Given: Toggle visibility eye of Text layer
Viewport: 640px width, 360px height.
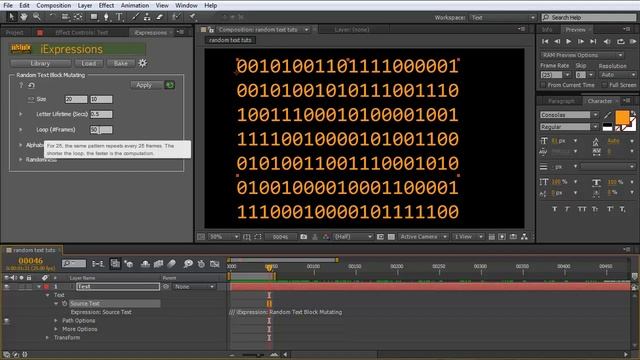Looking at the screenshot, I should 6,287.
